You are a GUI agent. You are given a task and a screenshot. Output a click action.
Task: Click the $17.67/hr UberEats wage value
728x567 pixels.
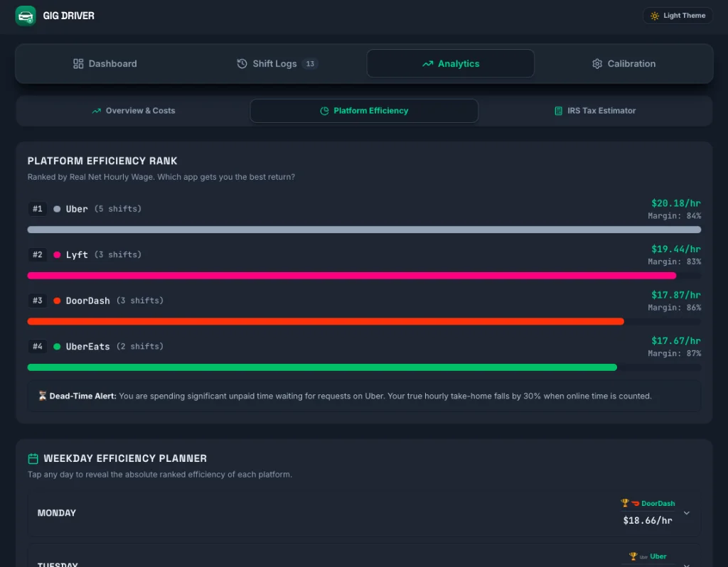[x=676, y=341]
